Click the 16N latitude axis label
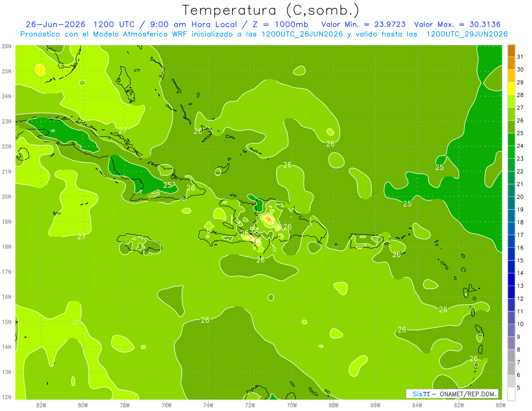This screenshot has width=532, height=411. coord(6,297)
